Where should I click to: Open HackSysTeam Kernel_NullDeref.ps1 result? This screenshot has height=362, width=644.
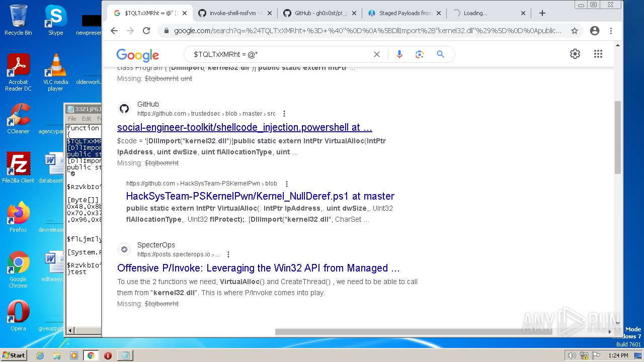tap(260, 196)
